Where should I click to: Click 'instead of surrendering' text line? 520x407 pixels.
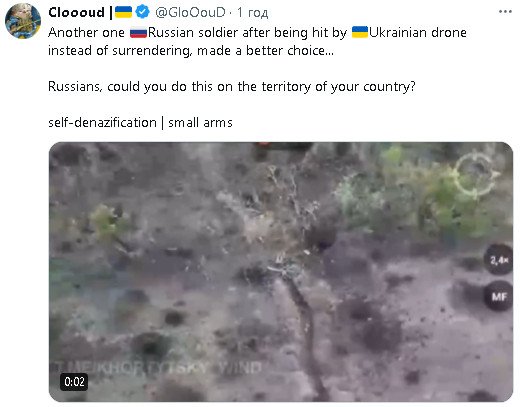coord(191,51)
